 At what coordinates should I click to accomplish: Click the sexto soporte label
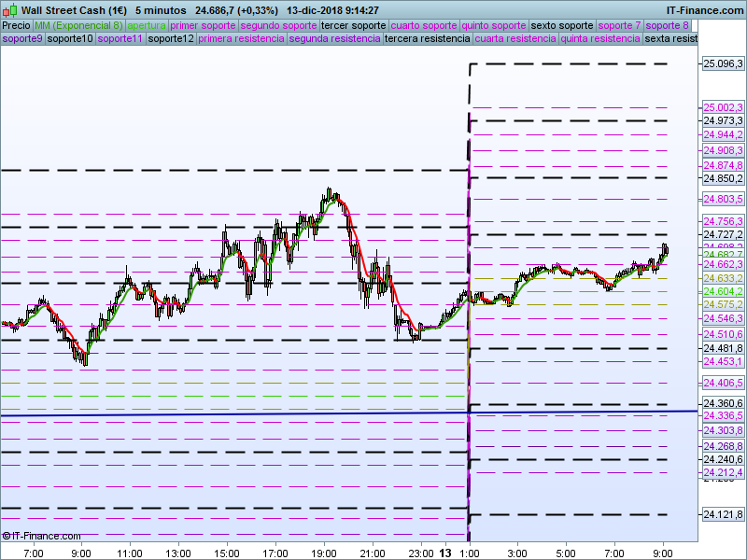tap(562, 26)
